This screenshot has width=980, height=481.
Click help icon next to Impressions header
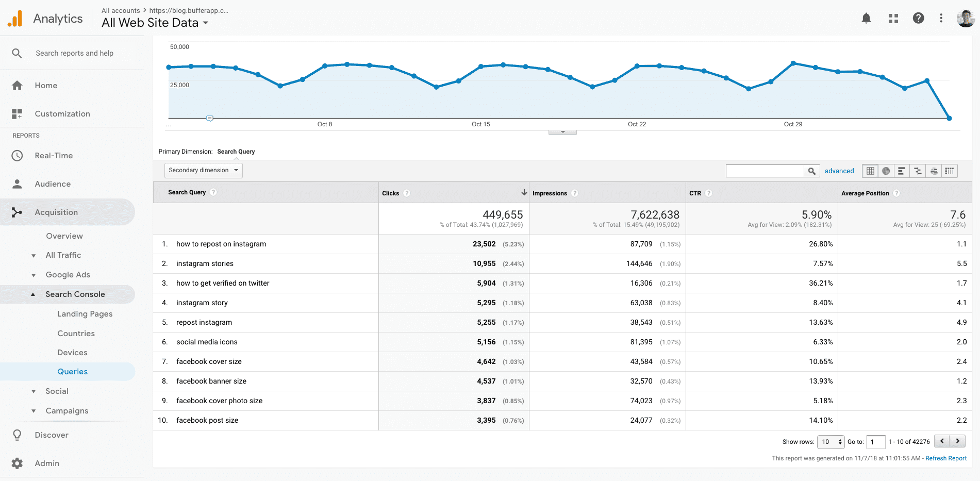[x=575, y=193]
